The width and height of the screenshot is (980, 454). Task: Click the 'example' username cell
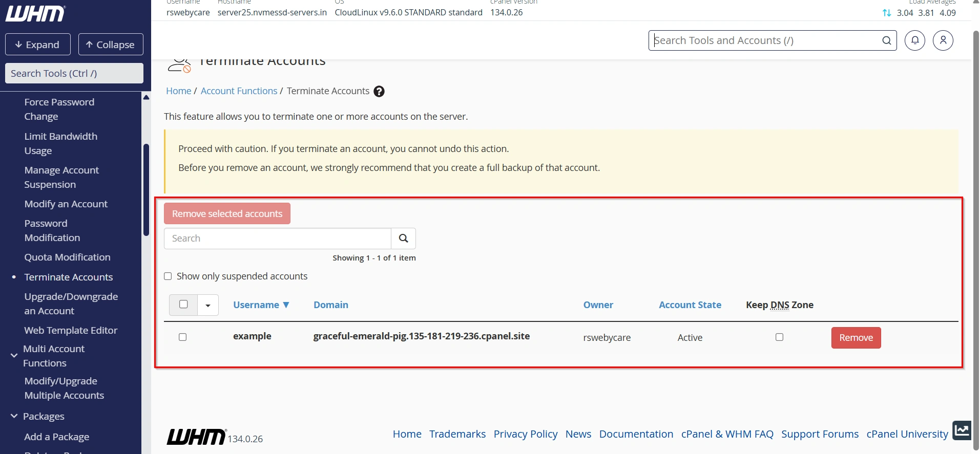click(252, 336)
